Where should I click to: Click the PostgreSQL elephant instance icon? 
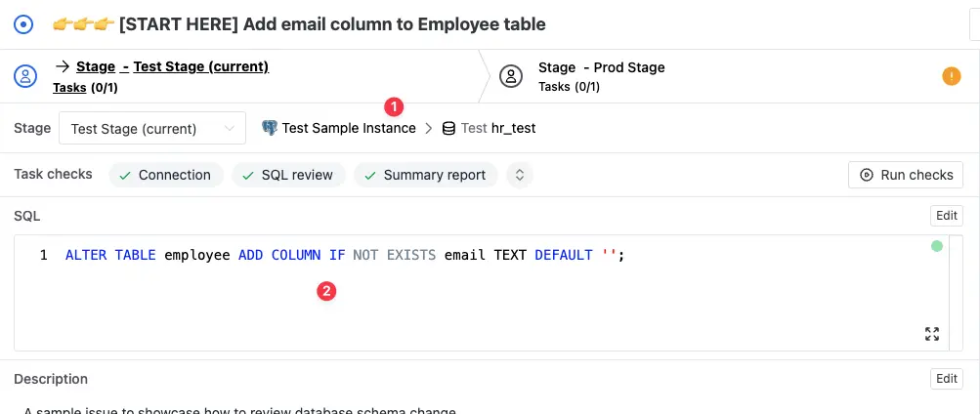270,128
